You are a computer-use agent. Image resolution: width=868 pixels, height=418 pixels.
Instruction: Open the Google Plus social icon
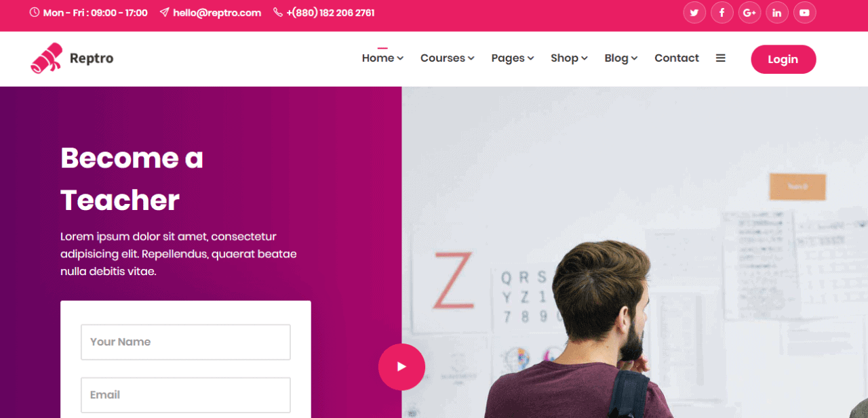pos(749,12)
